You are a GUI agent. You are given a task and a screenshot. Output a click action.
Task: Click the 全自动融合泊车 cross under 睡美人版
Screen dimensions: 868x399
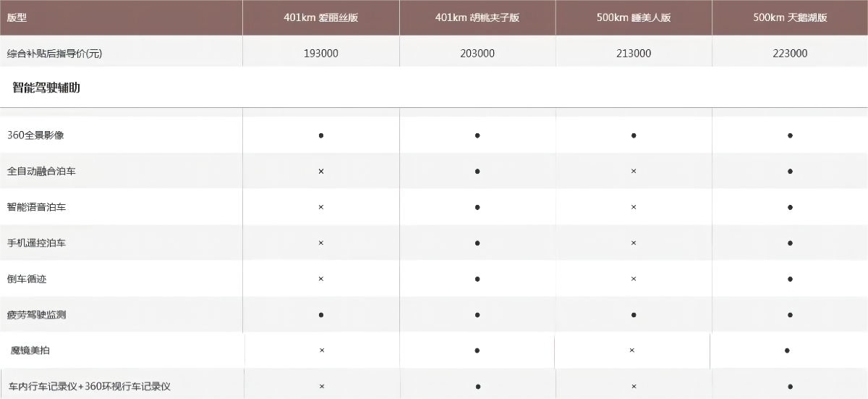tap(634, 172)
